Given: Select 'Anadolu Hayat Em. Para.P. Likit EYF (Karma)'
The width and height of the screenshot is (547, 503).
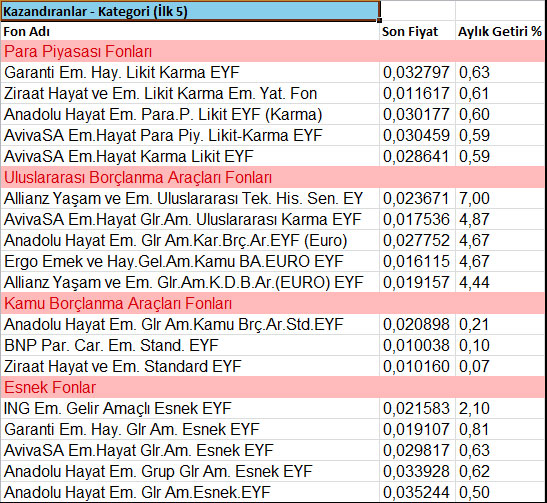Looking at the screenshot, I should (190, 114).
